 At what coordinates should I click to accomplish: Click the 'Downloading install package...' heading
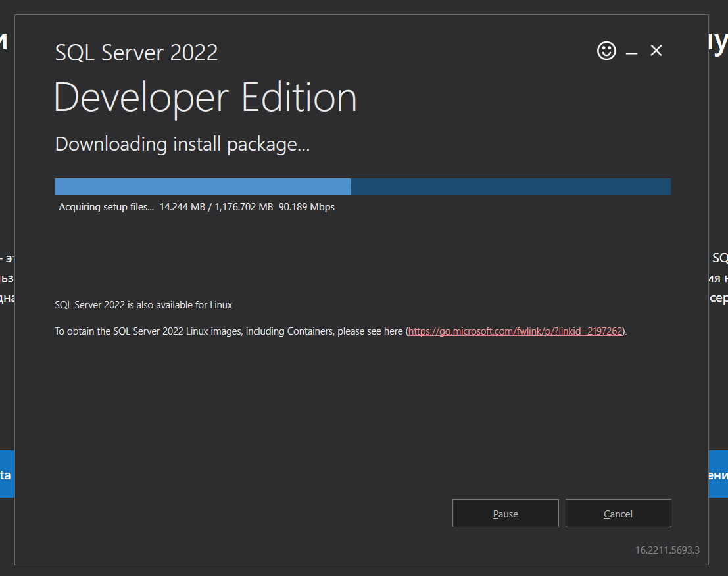182,145
